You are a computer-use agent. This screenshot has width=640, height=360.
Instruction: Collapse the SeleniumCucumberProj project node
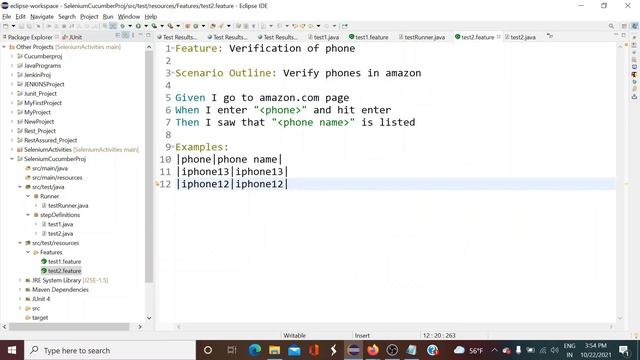point(12,159)
